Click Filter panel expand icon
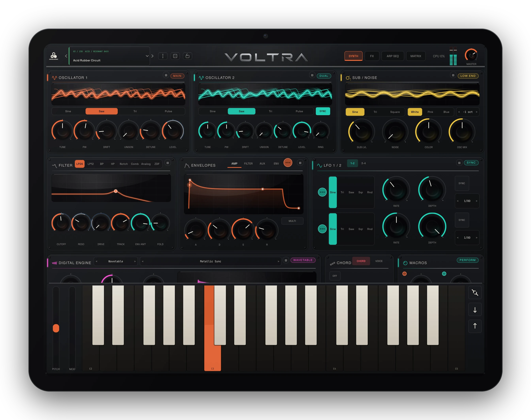Screen dimensions: 531x420 tap(168, 163)
